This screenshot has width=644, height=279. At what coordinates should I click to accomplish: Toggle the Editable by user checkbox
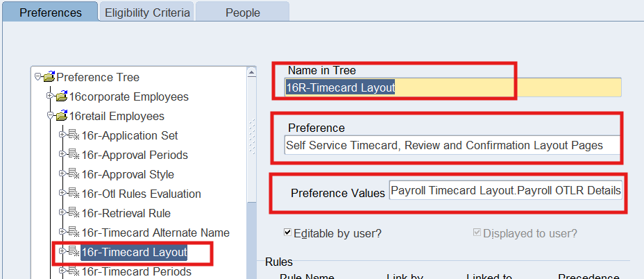click(288, 233)
